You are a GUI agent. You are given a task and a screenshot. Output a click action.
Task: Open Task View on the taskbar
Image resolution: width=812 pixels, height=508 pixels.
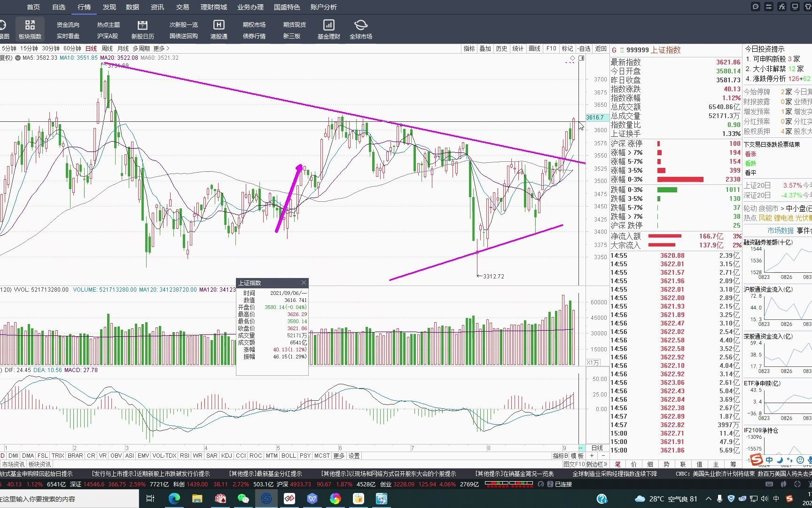pyautogui.click(x=150, y=499)
